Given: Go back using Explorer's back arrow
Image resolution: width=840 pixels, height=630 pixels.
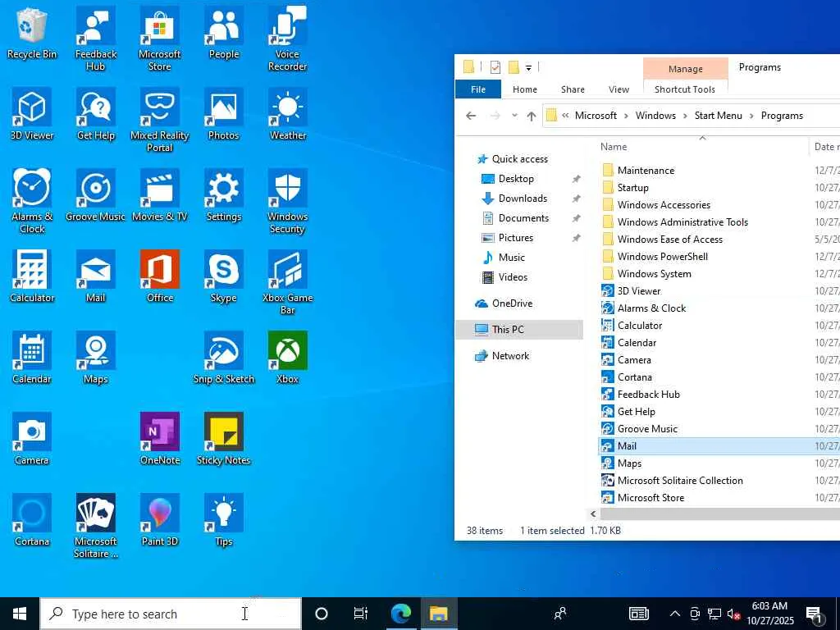Looking at the screenshot, I should [471, 116].
